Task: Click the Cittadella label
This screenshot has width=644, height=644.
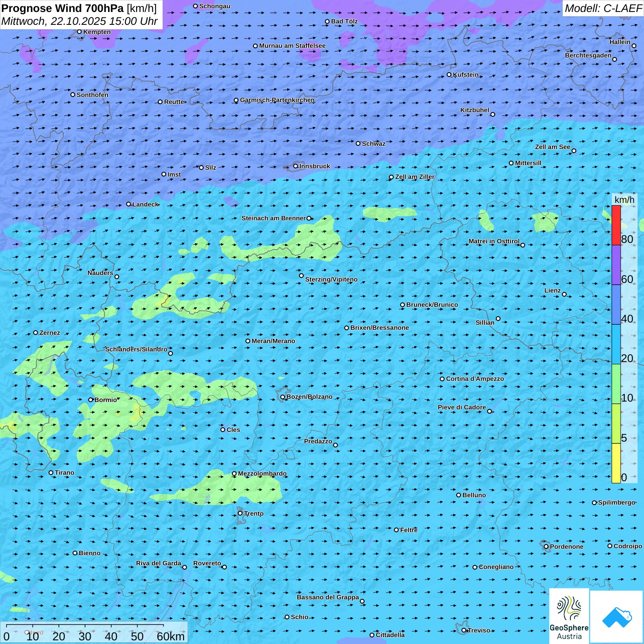Action: tap(390, 635)
